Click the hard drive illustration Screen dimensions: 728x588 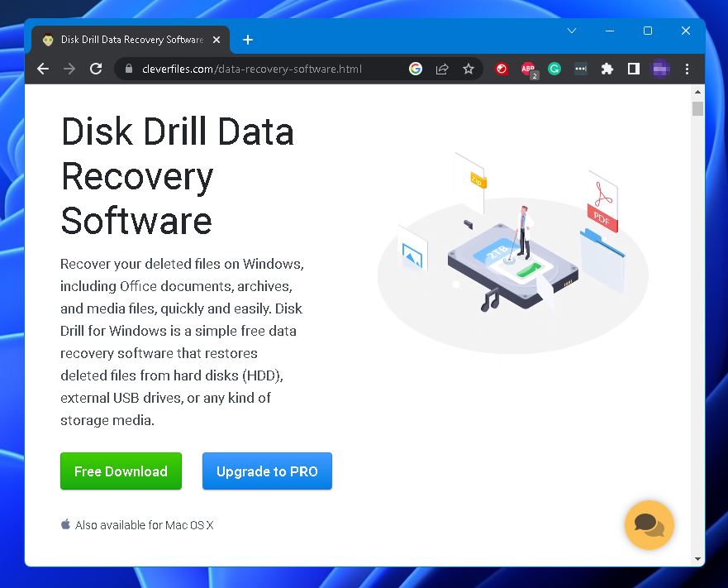pyautogui.click(x=512, y=267)
